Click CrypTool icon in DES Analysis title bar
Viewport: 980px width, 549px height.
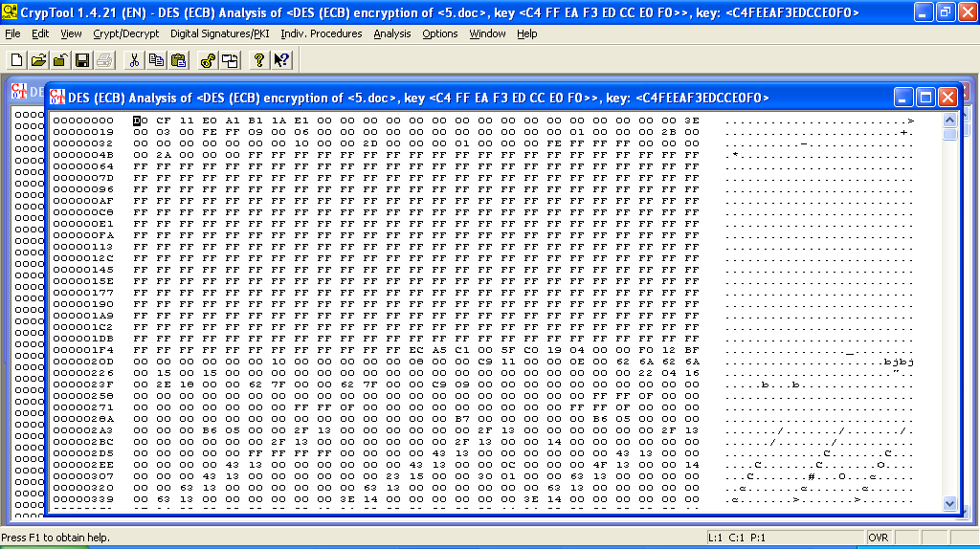point(57,97)
